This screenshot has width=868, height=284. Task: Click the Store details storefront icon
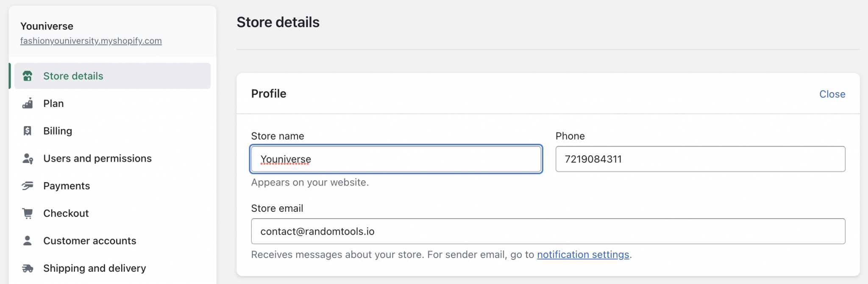point(28,76)
